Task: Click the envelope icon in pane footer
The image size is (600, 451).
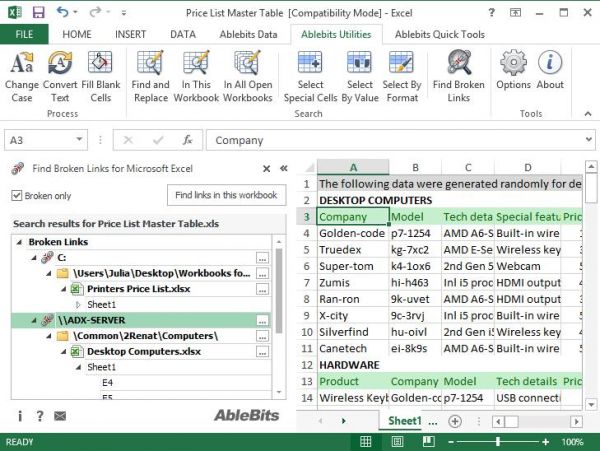Action: tap(60, 416)
